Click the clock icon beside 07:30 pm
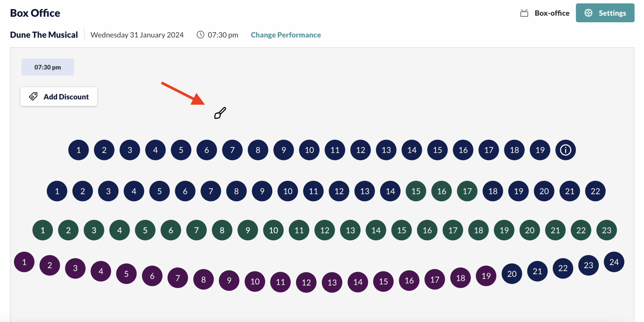Screen dimensions: 644x322 (x=200, y=35)
